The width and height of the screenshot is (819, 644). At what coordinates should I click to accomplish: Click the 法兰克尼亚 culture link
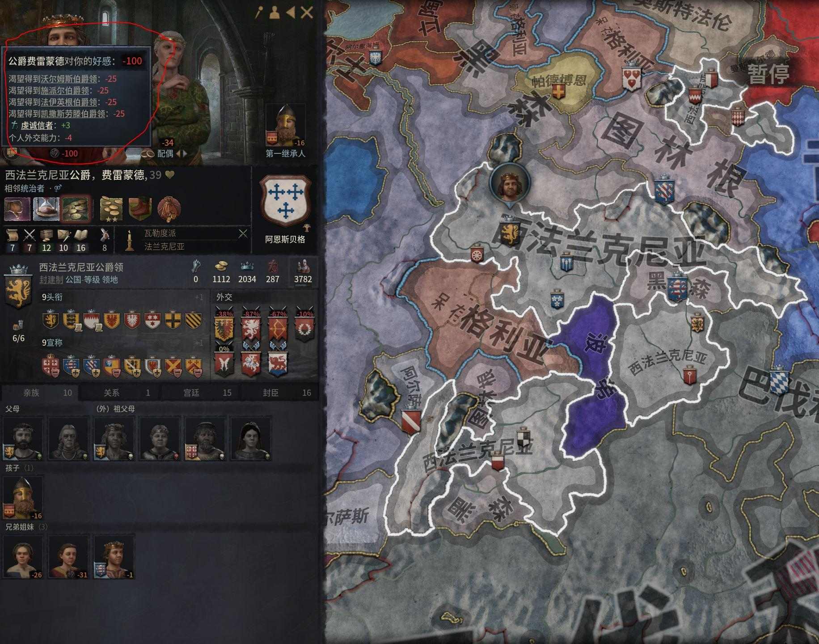pyautogui.click(x=165, y=246)
